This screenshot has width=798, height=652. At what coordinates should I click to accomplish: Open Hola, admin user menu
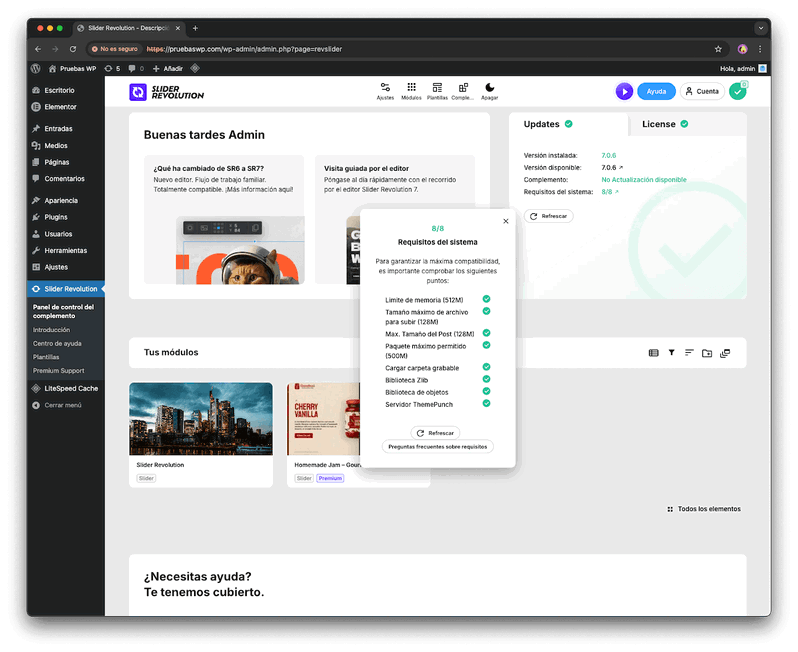(x=743, y=68)
